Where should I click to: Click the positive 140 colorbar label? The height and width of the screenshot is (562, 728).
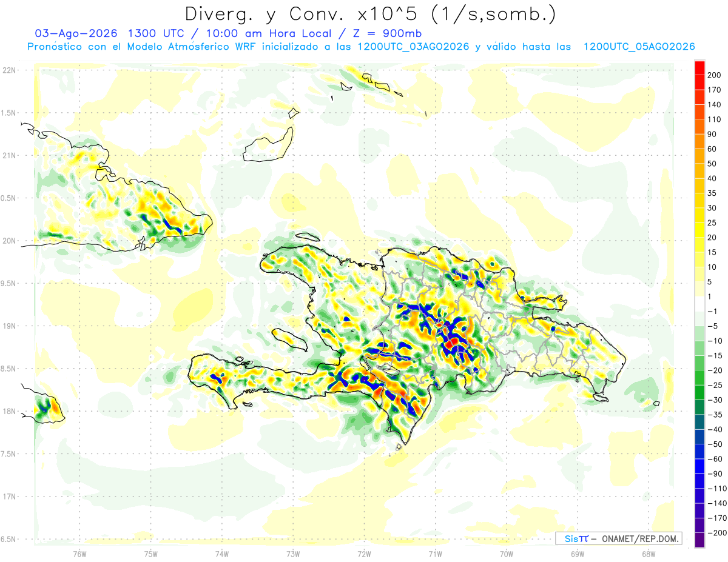click(x=715, y=105)
